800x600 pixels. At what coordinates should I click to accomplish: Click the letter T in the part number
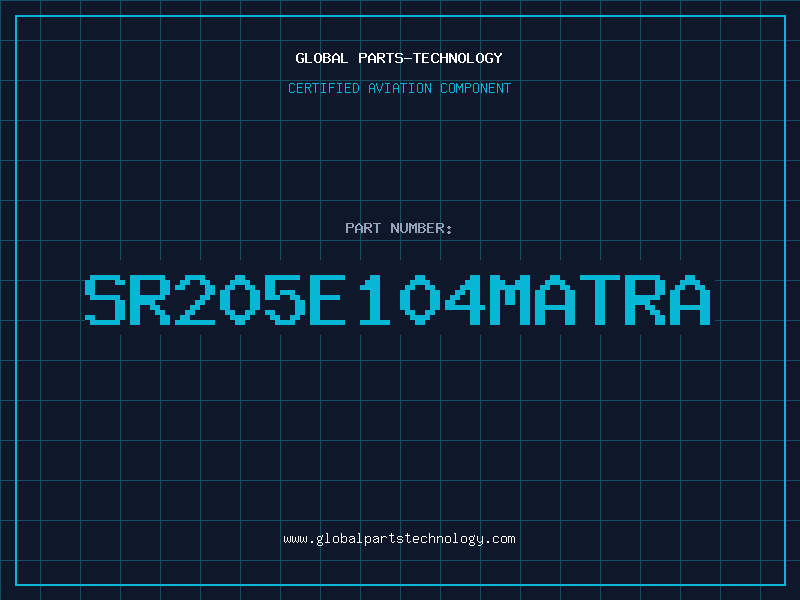pyautogui.click(x=600, y=299)
